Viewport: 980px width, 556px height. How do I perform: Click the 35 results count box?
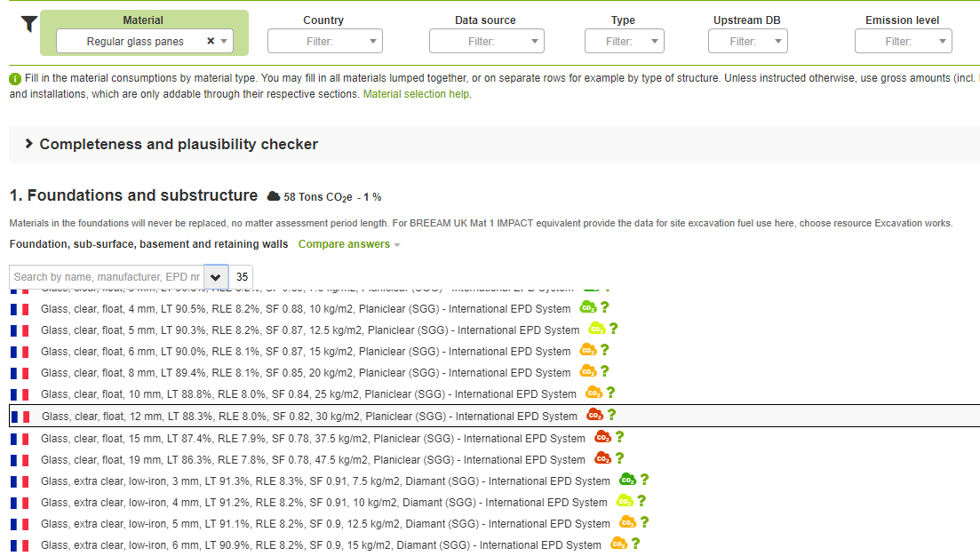tap(242, 277)
